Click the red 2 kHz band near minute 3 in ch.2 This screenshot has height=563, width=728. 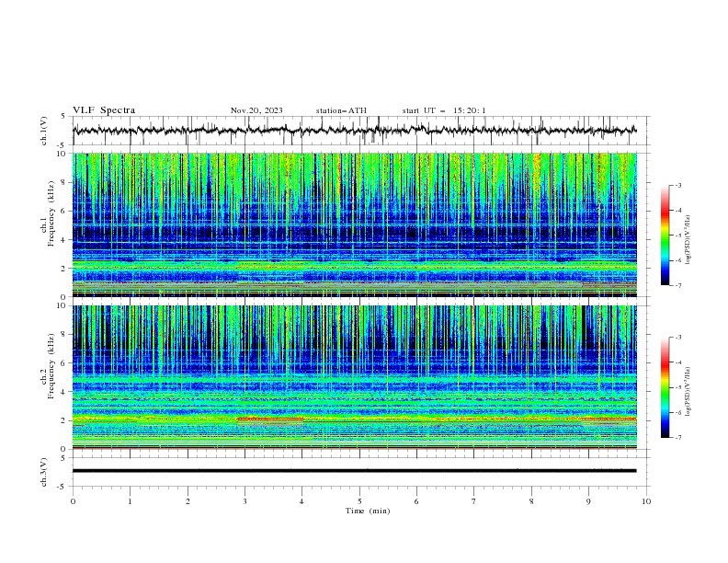pyautogui.click(x=270, y=419)
